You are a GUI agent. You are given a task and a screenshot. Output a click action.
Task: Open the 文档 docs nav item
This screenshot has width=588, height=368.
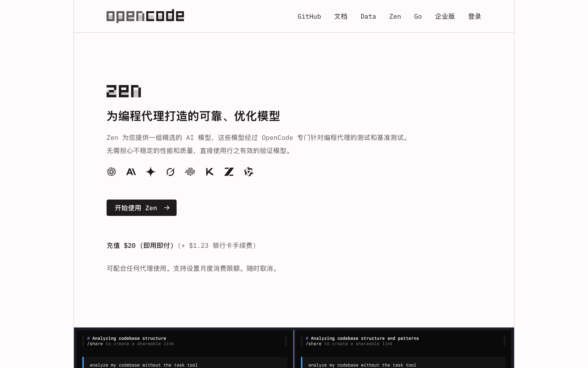coord(341,16)
